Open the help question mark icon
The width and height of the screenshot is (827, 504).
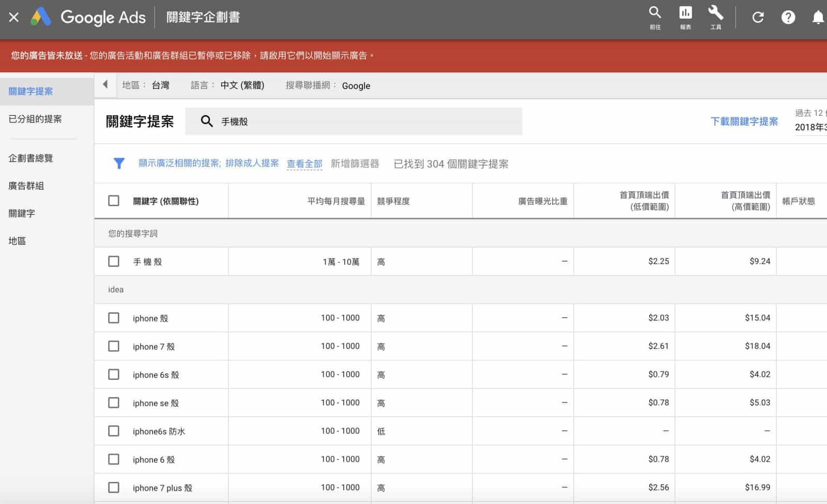[x=788, y=18]
